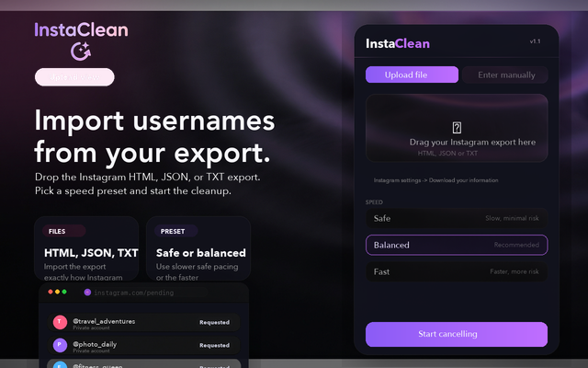Click the Download your information hint text
The width and height of the screenshot is (588, 368).
(x=435, y=180)
